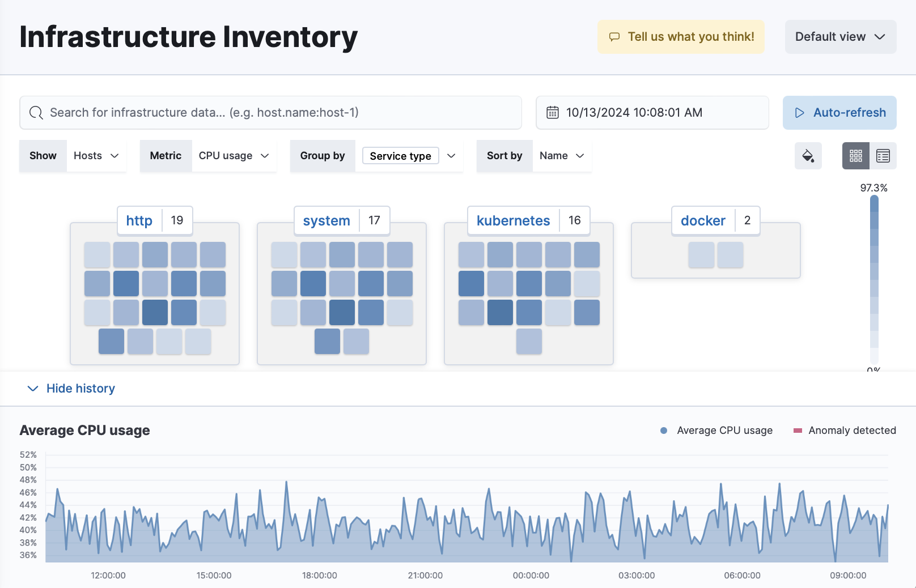Open the Hosts dropdown next to Show

[x=95, y=156]
